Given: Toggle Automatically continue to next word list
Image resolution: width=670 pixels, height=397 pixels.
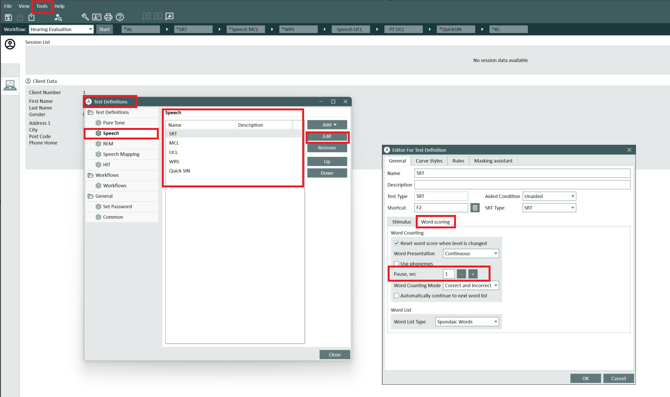Looking at the screenshot, I should pos(397,296).
